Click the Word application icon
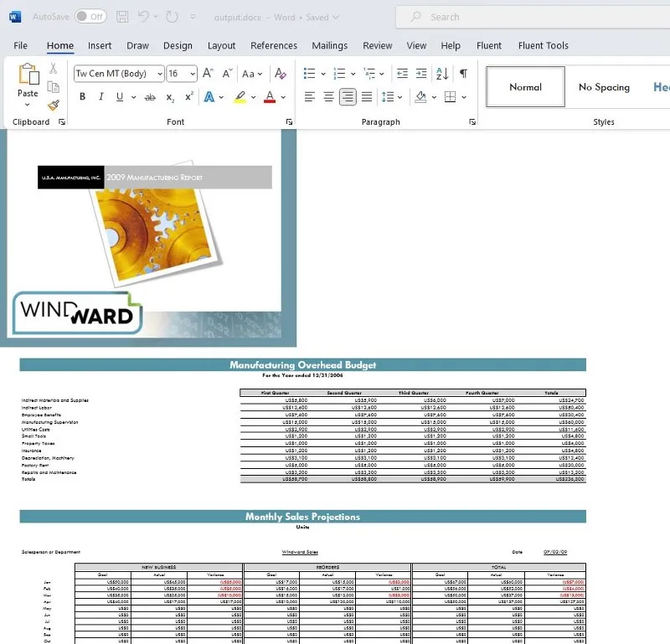This screenshot has width=670, height=644. pyautogui.click(x=14, y=17)
